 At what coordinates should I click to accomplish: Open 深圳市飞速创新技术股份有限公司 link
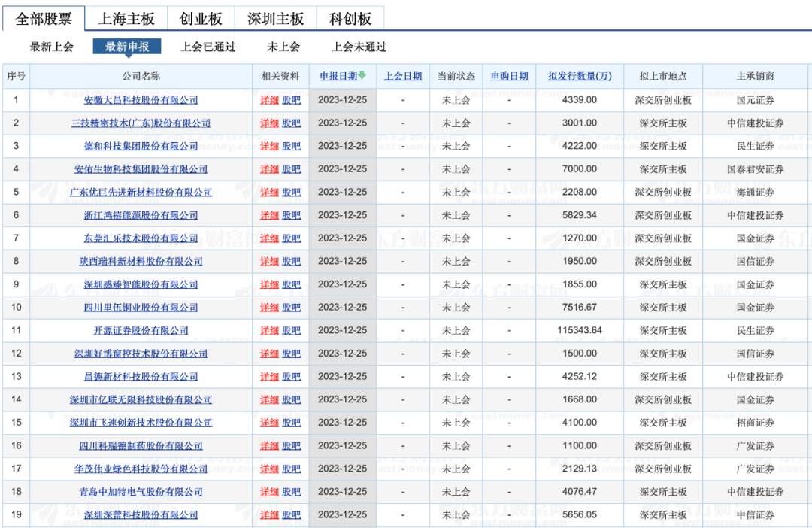click(141, 423)
